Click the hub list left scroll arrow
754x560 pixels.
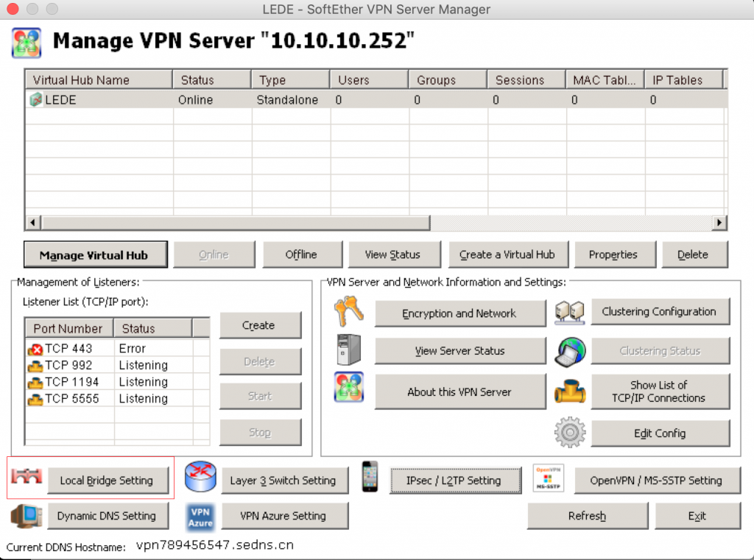[32, 222]
